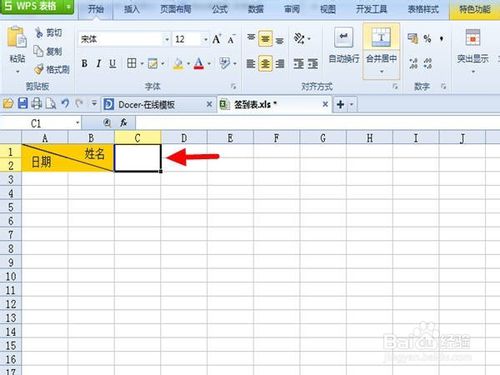Viewport: 500px width, 375px height.
Task: Click in the formula bar input
Action: tap(317, 123)
